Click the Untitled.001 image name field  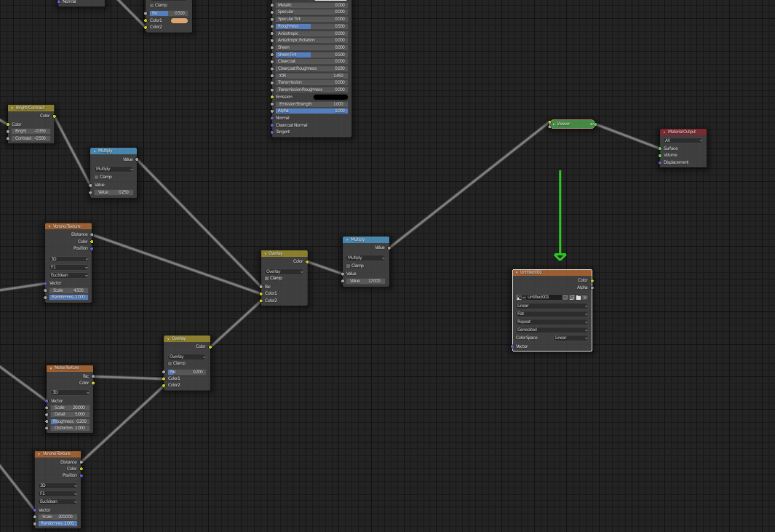(544, 297)
